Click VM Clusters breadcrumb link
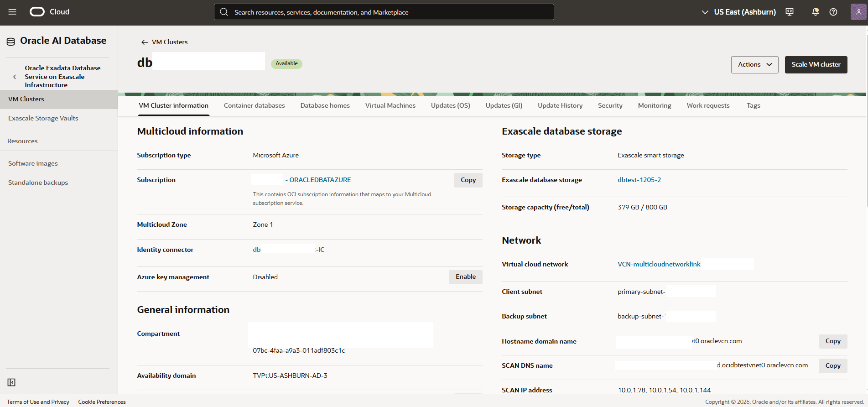This screenshot has height=407, width=868. [x=170, y=42]
